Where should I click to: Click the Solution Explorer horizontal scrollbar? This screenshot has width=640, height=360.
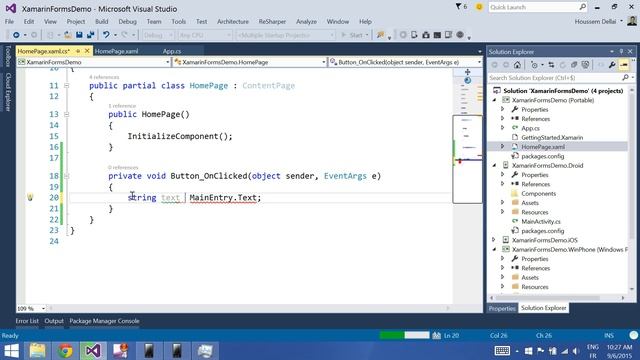click(557, 298)
